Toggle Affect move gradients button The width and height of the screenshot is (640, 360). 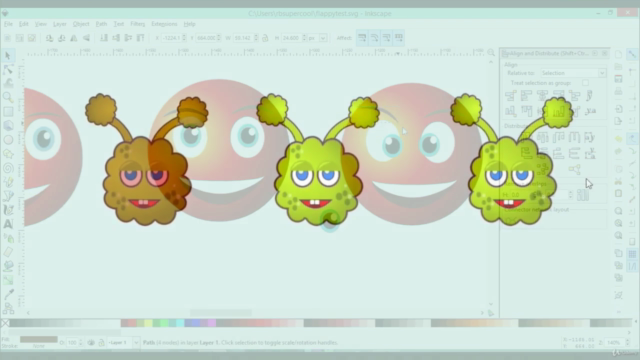[387, 38]
